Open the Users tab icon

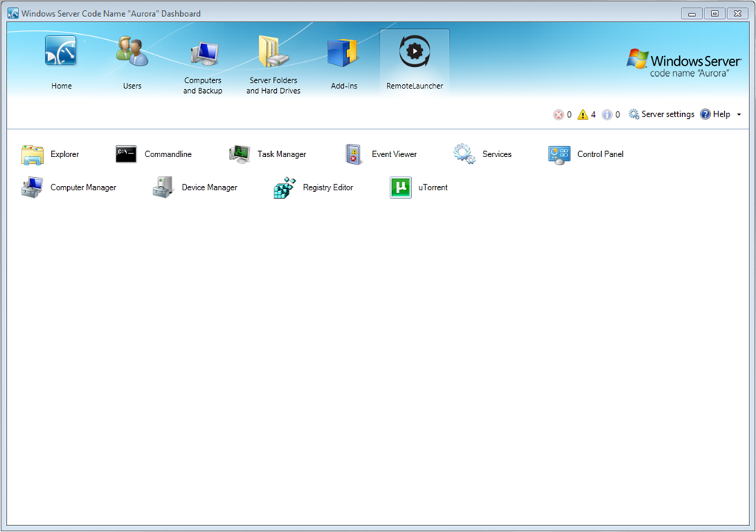(131, 51)
